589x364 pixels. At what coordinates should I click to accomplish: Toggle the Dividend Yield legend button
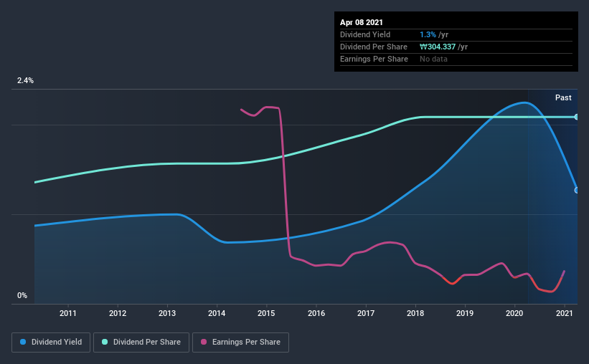(51, 343)
